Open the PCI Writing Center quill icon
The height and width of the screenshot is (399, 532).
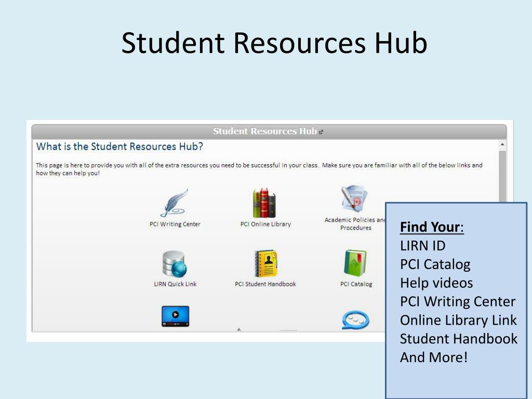(175, 203)
